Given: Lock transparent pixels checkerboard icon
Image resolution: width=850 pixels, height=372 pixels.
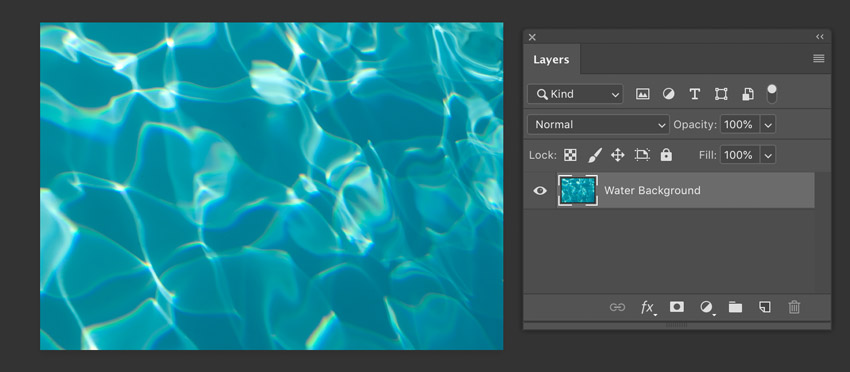Looking at the screenshot, I should click(x=570, y=155).
